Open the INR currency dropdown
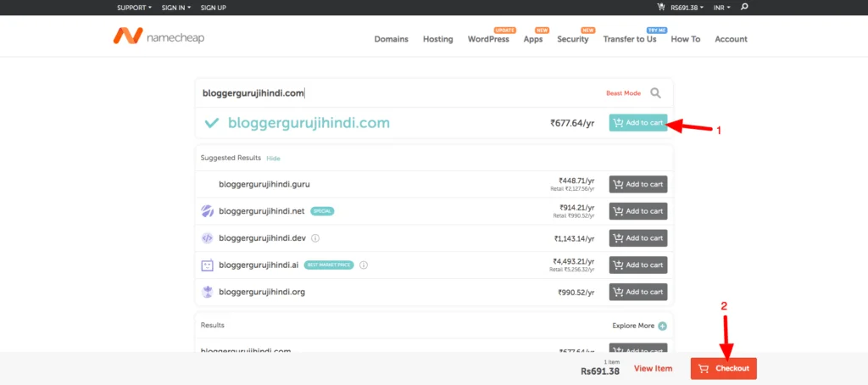The width and height of the screenshot is (868, 385). 722,8
